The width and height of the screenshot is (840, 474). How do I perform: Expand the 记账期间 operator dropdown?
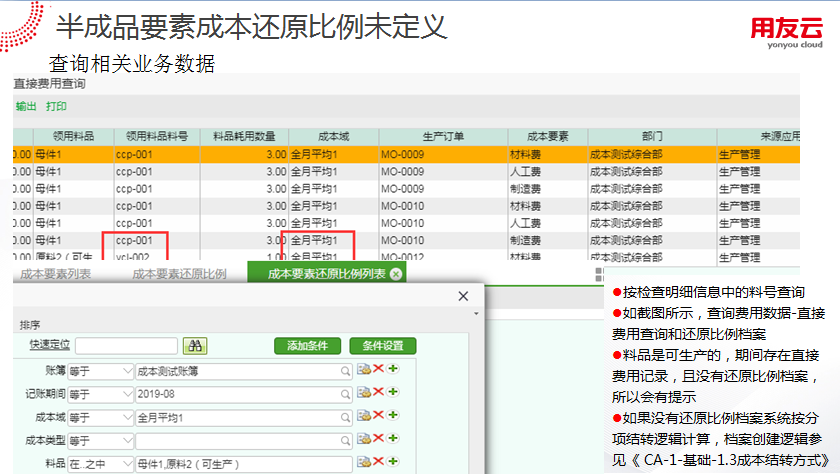pyautogui.click(x=126, y=394)
